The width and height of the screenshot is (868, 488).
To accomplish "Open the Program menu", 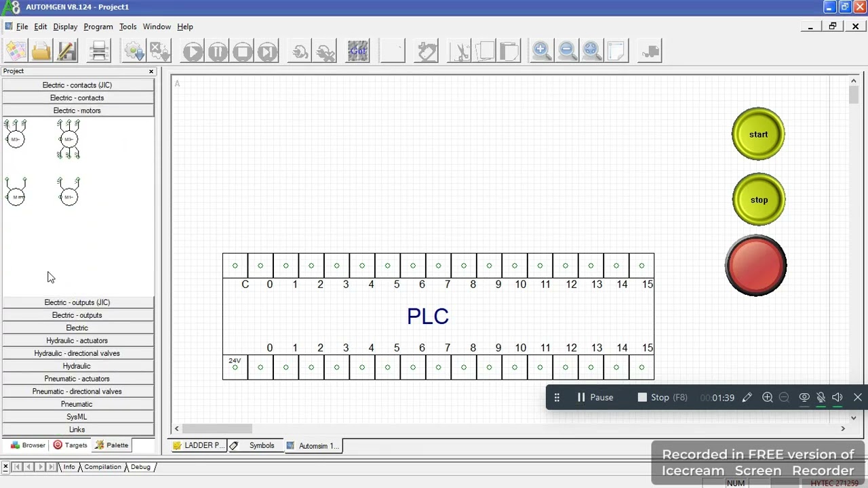I will point(98,26).
